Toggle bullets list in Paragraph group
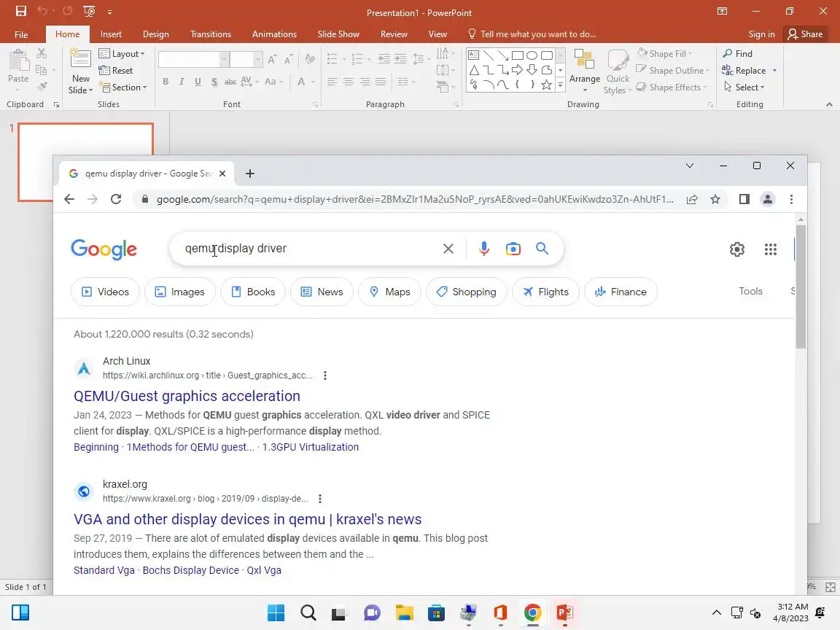 pos(332,58)
